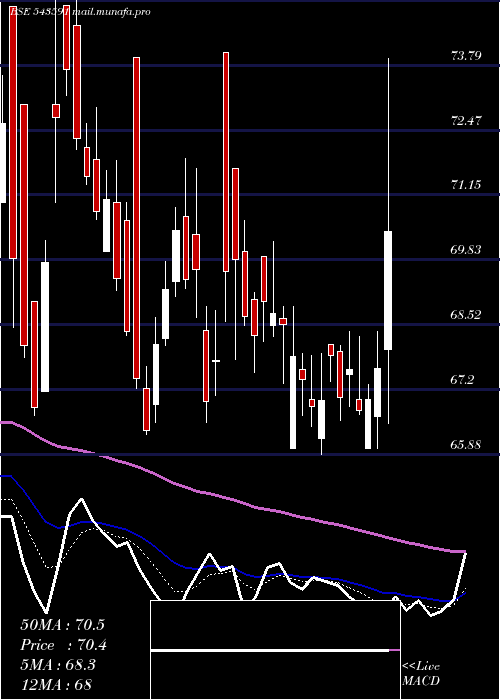Click the 67.2 price axis label

(x=462, y=380)
